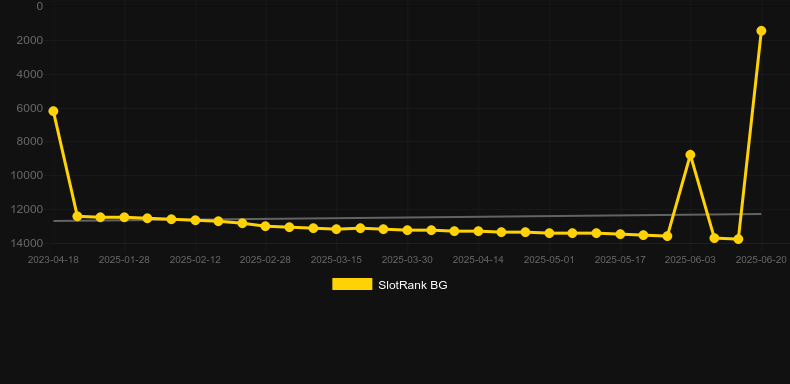Select the data point above 2025-02-12

coord(195,220)
